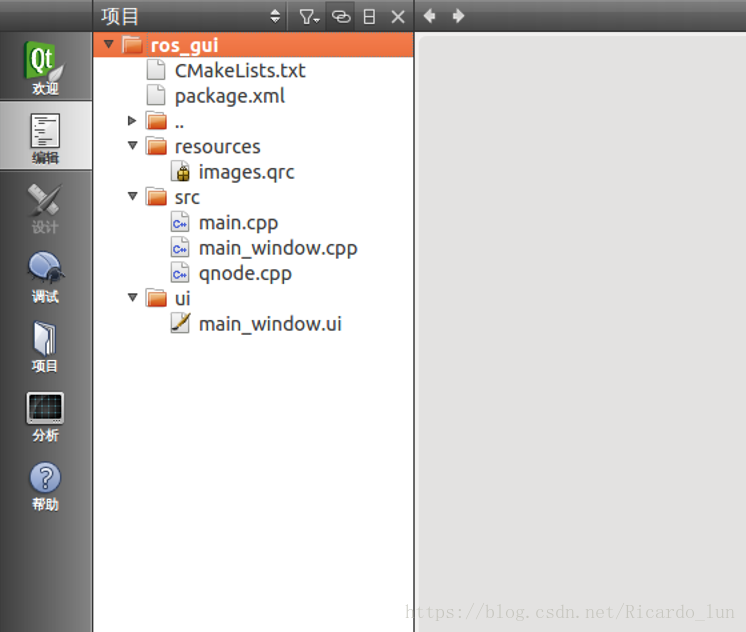The image size is (746, 632).
Task: Collapse the src folder
Action: [133, 196]
